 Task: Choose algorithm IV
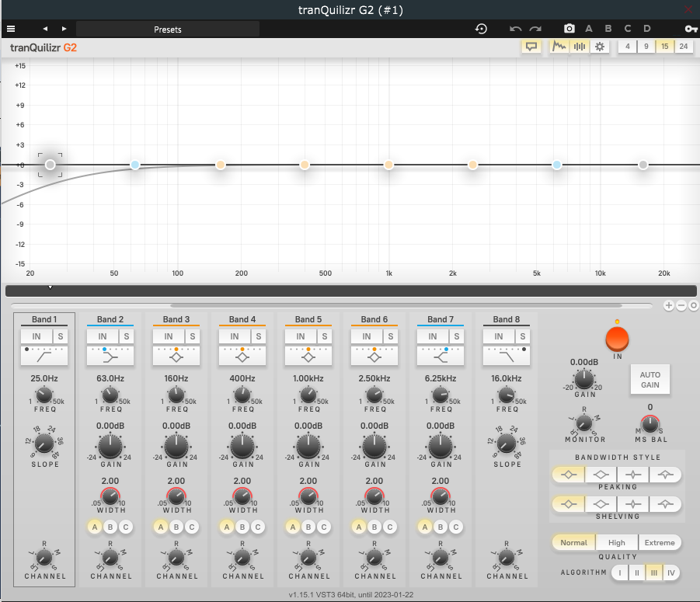click(671, 573)
